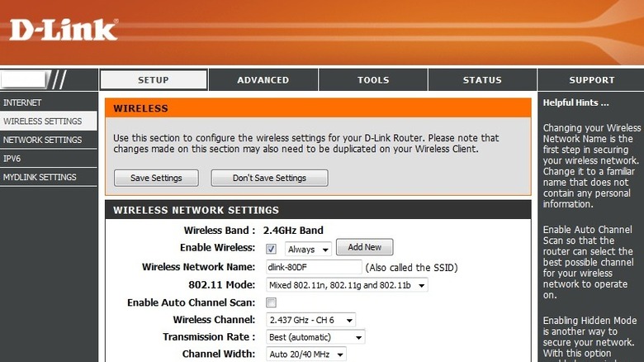
Task: Select INTERNET in the sidebar
Action: (49, 102)
